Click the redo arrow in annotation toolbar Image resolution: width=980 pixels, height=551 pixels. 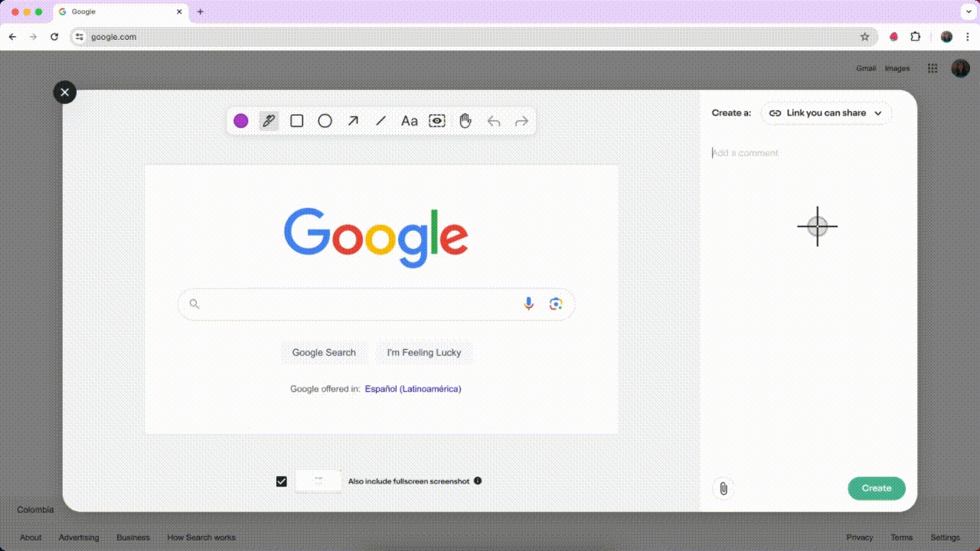[521, 121]
